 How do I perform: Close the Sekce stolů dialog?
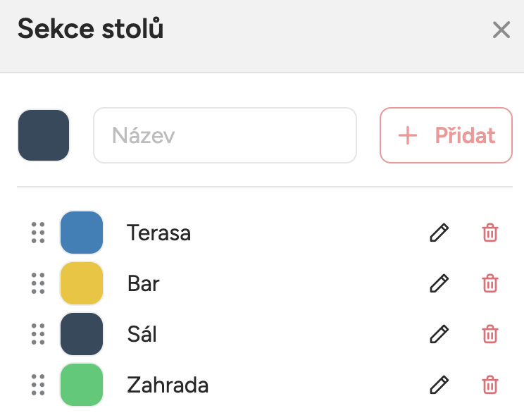501,30
